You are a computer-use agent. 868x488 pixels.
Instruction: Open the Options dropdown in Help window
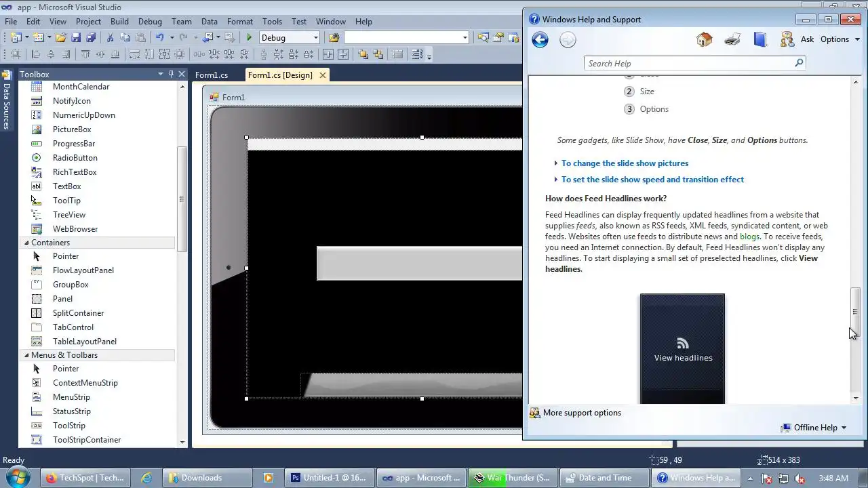click(840, 39)
